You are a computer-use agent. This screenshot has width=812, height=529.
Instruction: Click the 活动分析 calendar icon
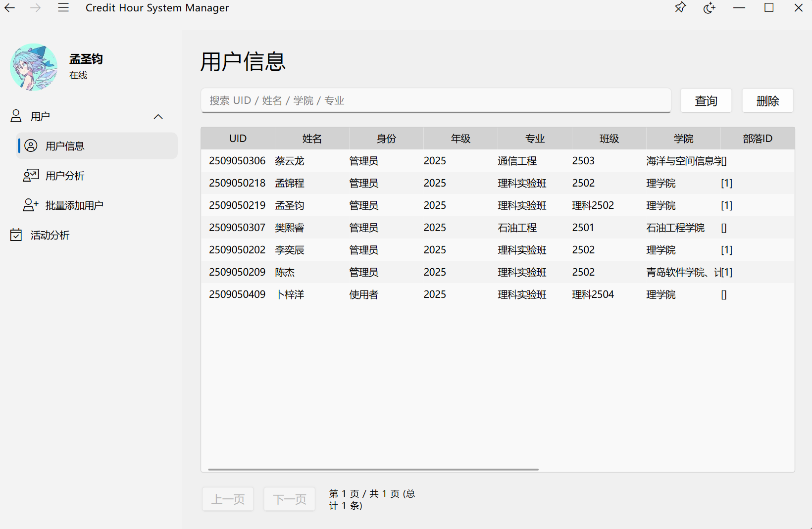click(x=16, y=235)
